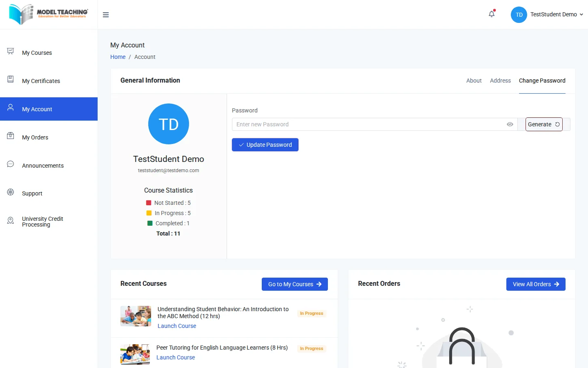This screenshot has height=368, width=588.
Task: Open the Understanding Student Behavior course thumbnail
Action: click(136, 316)
